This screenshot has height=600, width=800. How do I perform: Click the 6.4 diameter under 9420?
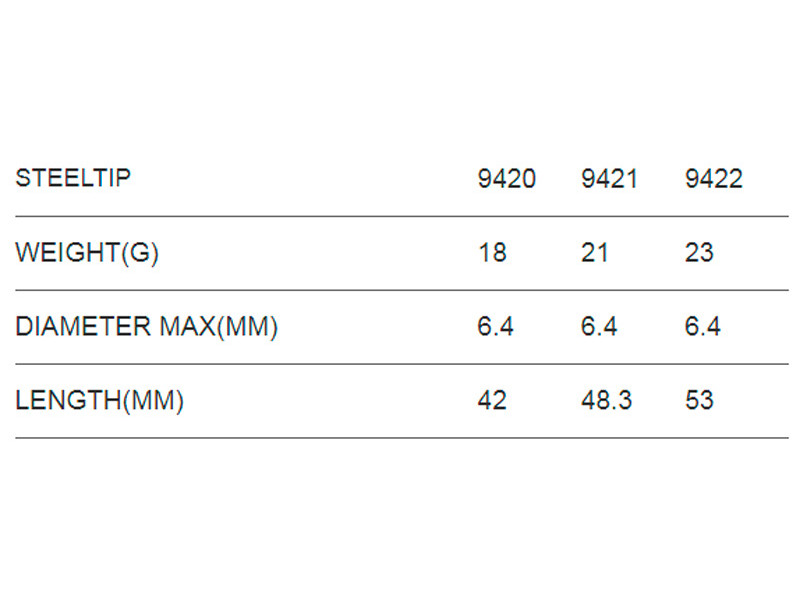(495, 326)
